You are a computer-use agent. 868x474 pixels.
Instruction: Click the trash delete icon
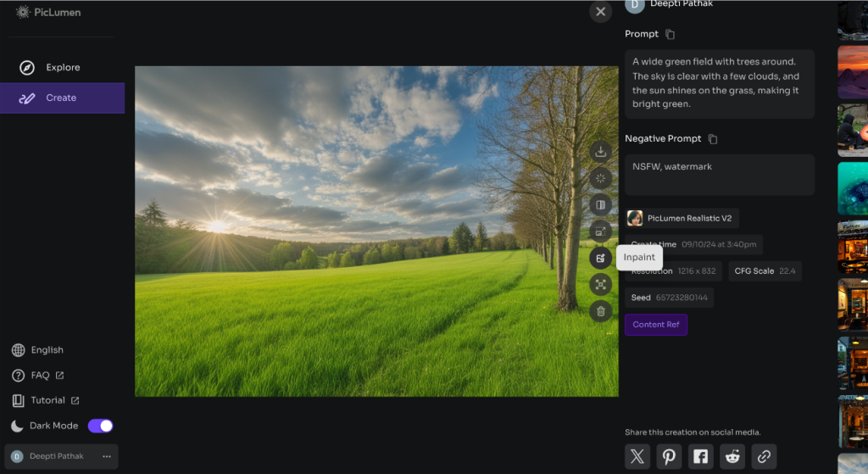click(601, 311)
